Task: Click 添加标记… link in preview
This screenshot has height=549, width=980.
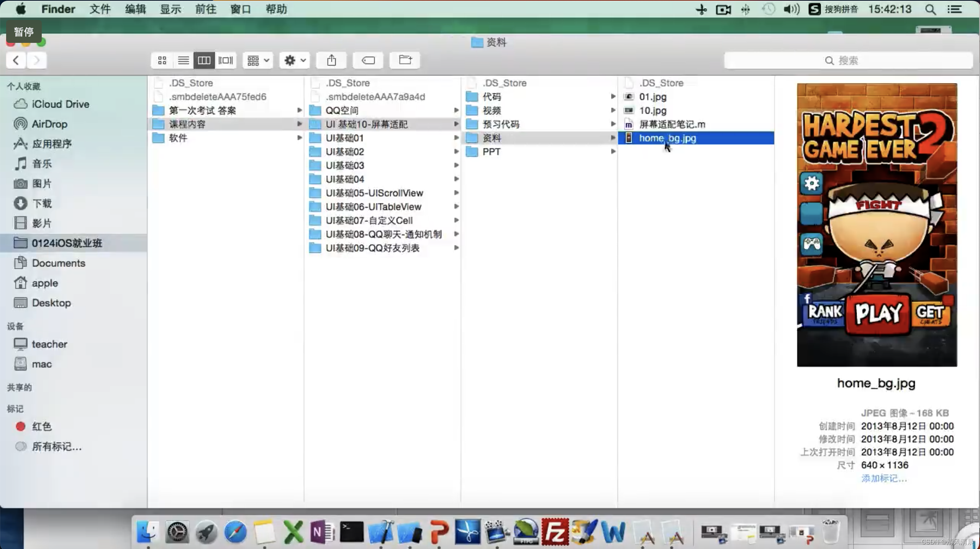Action: [x=884, y=478]
